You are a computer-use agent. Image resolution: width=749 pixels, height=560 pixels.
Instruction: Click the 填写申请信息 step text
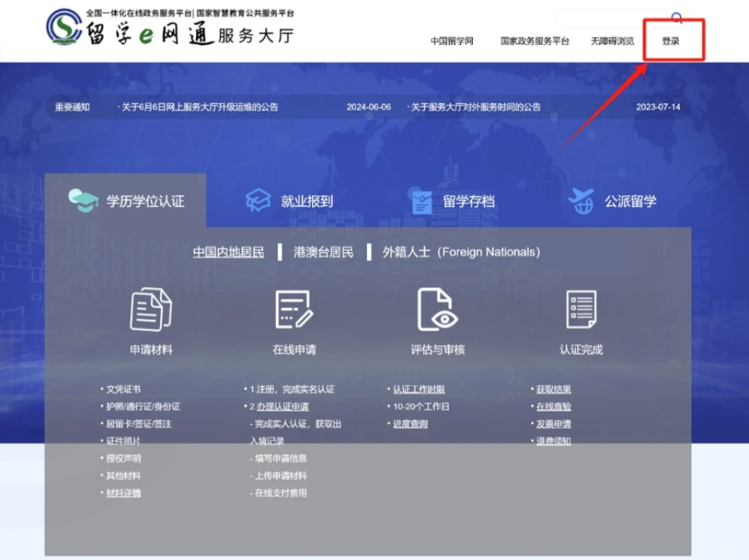[281, 458]
